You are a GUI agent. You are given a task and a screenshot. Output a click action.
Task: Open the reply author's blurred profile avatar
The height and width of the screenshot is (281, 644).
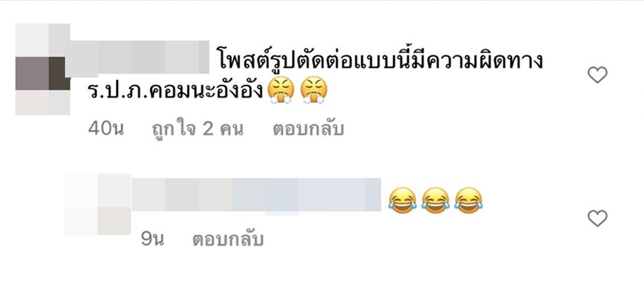point(98,204)
